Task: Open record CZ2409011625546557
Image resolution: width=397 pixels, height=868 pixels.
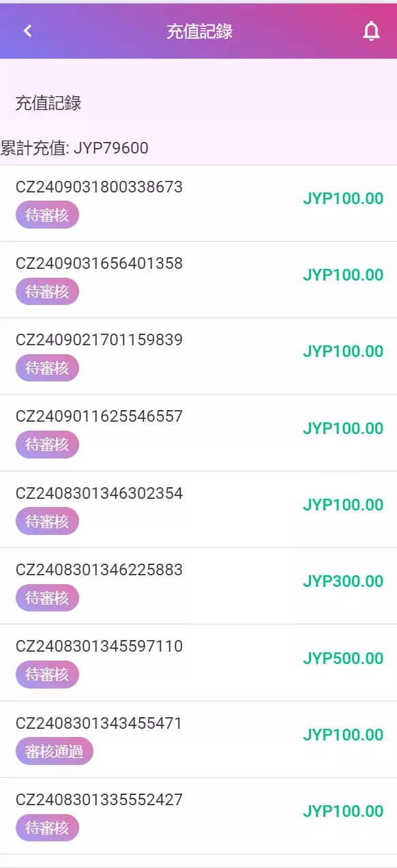Action: click(x=198, y=433)
